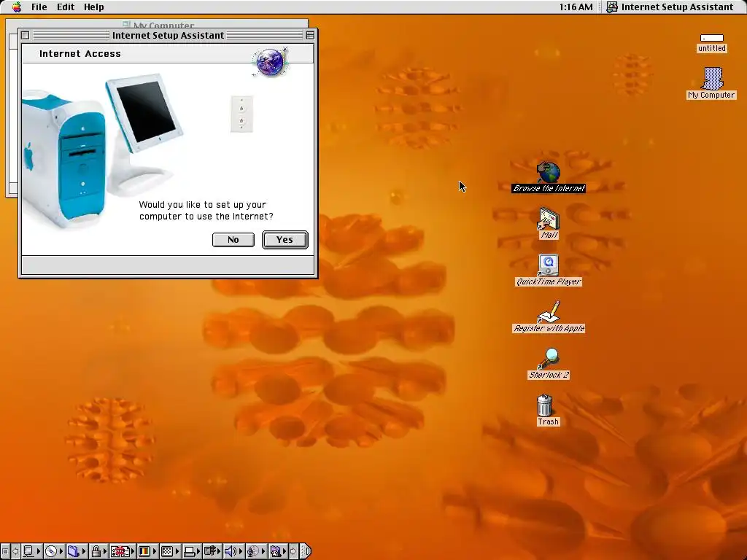Collapse the Control Strip using its end tab

coord(306,551)
